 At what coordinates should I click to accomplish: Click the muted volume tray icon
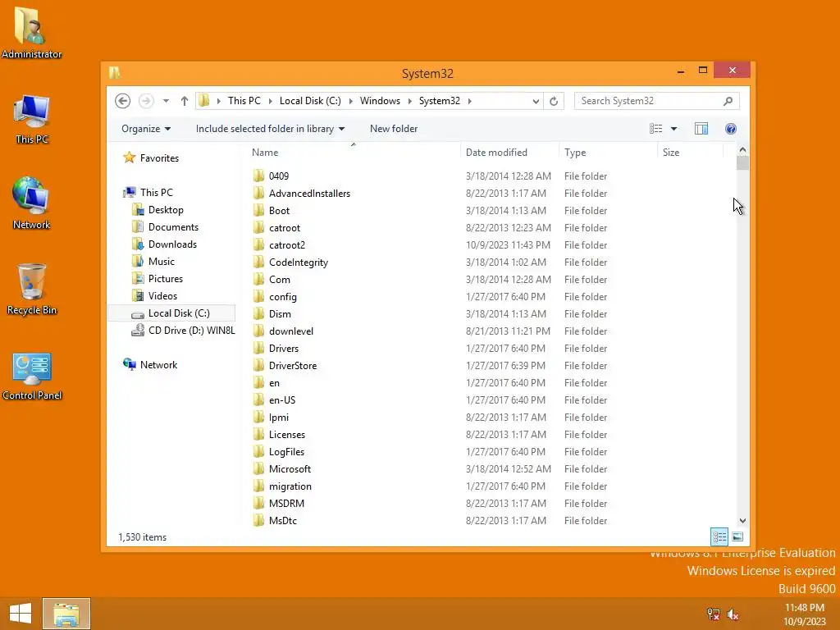(x=733, y=614)
